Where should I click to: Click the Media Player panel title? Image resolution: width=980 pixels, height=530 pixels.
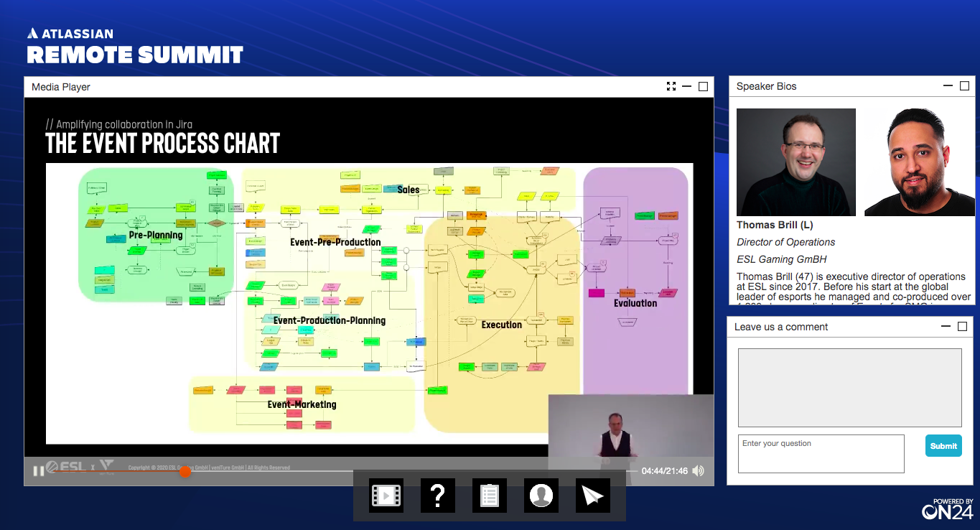pyautogui.click(x=61, y=87)
